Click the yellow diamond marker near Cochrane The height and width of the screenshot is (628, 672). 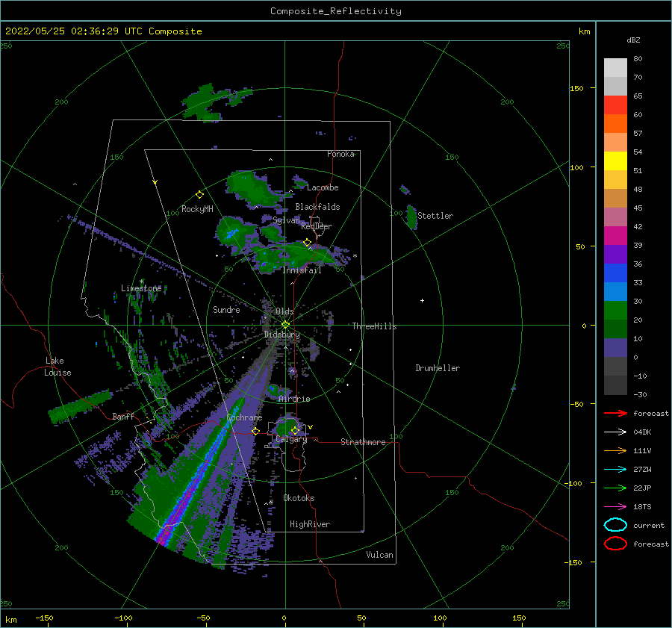(255, 431)
